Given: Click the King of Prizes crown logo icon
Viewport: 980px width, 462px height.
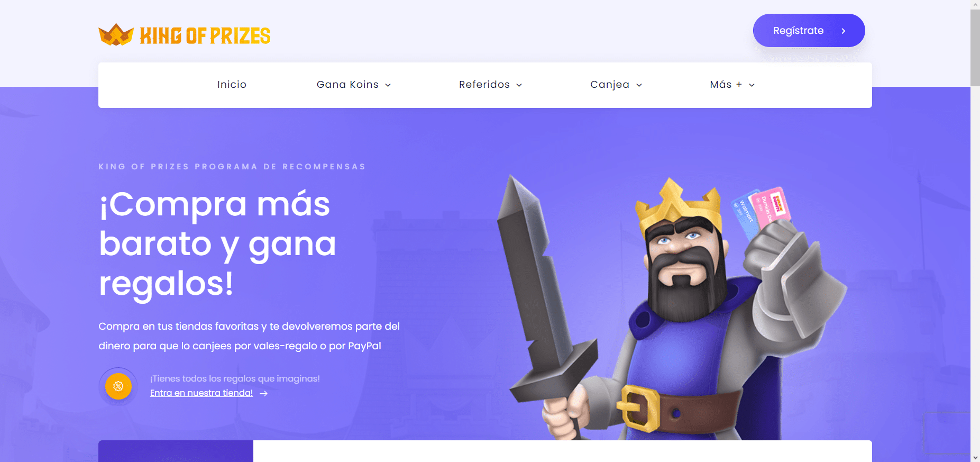Looking at the screenshot, I should point(116,35).
